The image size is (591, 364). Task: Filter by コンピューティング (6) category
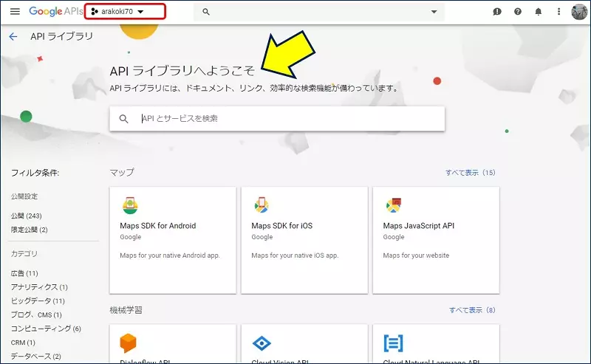point(46,329)
